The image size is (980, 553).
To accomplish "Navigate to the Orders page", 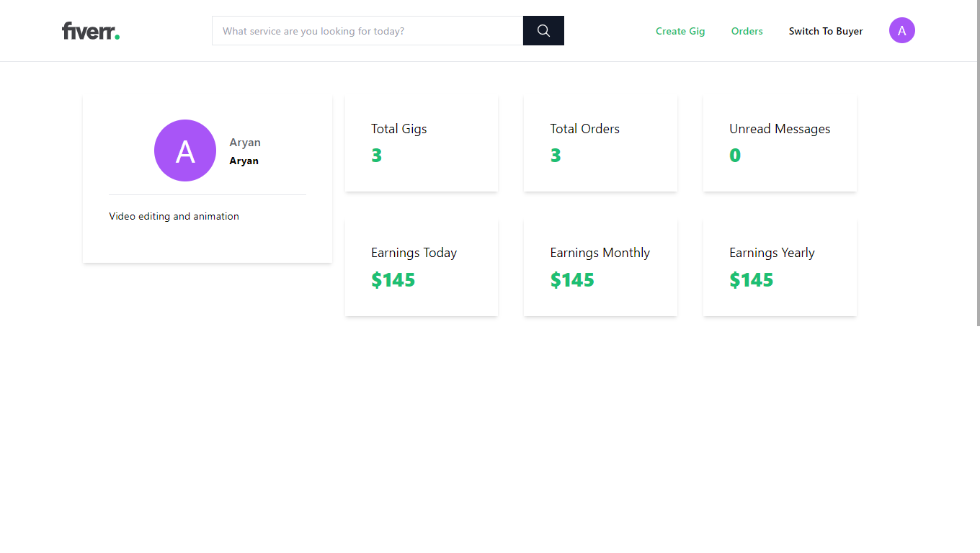I will (x=747, y=31).
